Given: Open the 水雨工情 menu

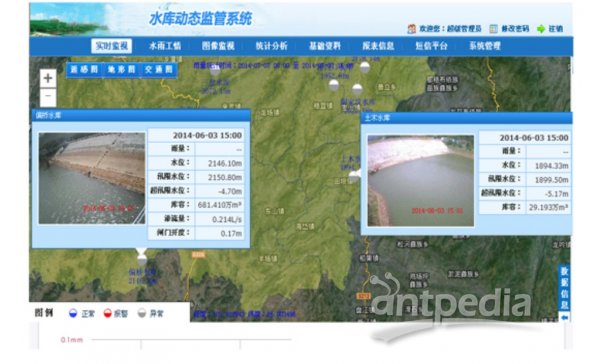Looking at the screenshot, I should (x=165, y=46).
